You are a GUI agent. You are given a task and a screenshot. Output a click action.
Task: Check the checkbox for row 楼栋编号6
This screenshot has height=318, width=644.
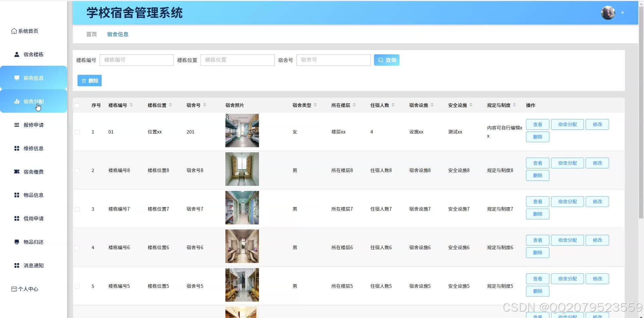pos(77,248)
